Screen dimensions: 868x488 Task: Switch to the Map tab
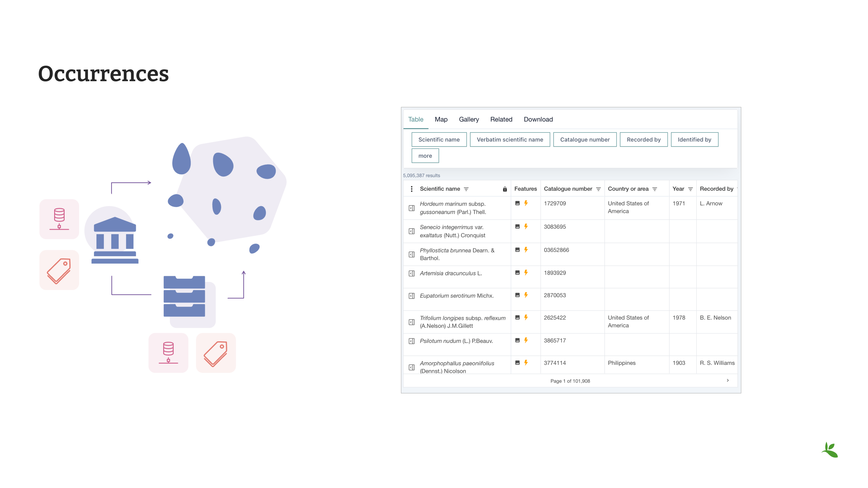441,119
